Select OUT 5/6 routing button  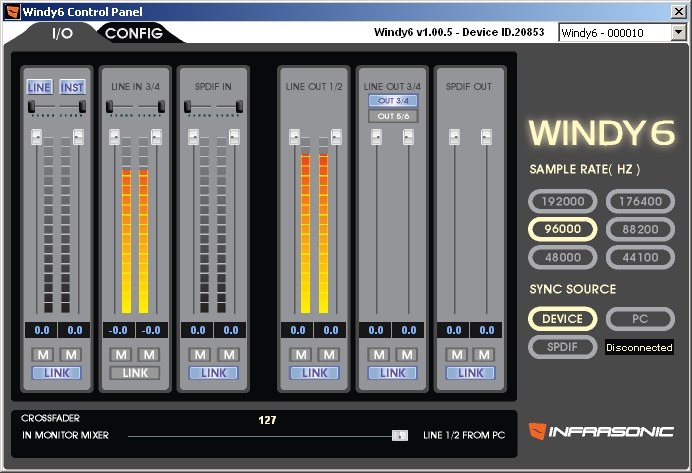pyautogui.click(x=393, y=116)
